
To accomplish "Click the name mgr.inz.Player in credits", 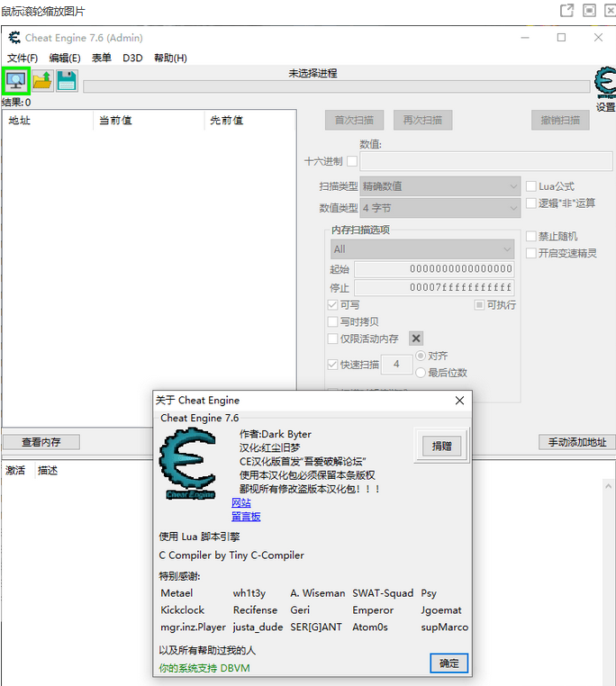I will click(x=193, y=627).
